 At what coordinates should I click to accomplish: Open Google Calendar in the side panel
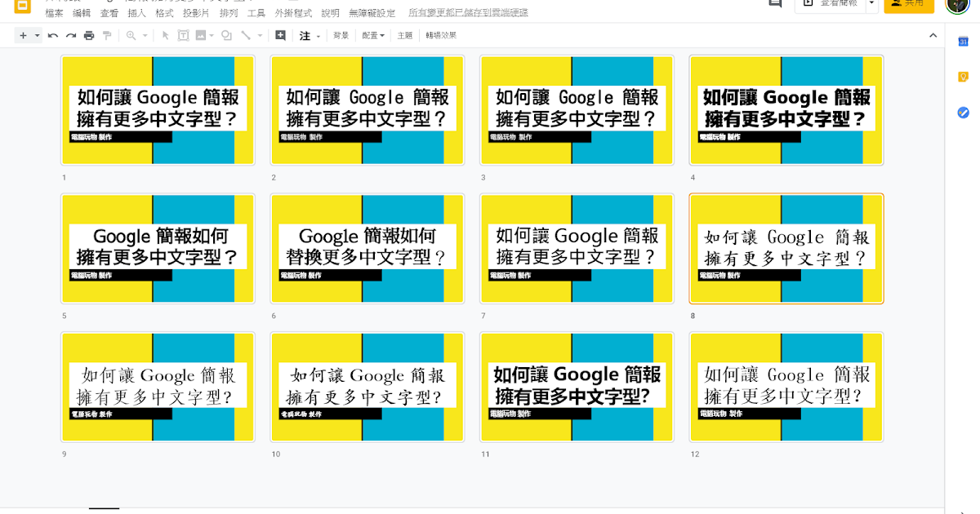963,42
